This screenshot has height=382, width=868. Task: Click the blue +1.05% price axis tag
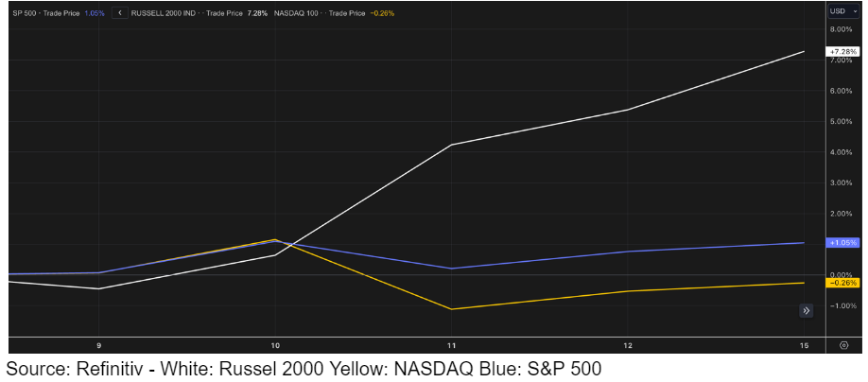(x=842, y=243)
